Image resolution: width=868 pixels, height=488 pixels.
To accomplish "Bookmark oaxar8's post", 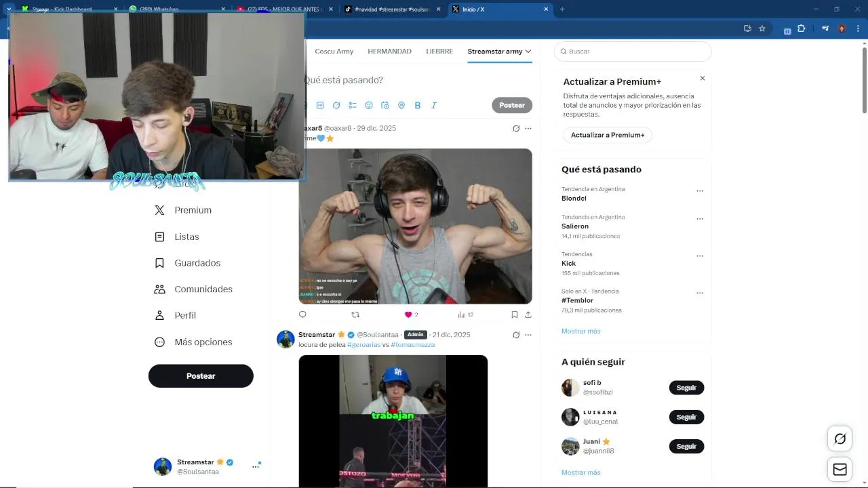I will pos(515,314).
